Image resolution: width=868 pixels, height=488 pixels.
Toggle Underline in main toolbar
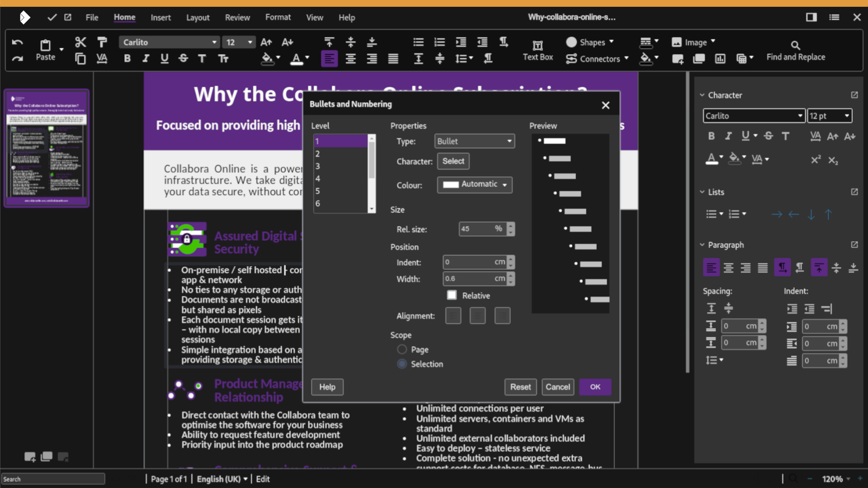pyautogui.click(x=165, y=58)
